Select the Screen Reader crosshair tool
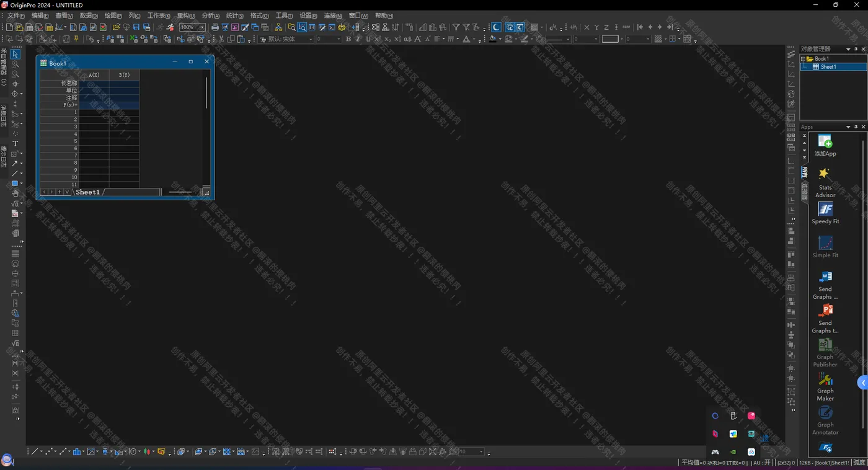 (x=15, y=84)
